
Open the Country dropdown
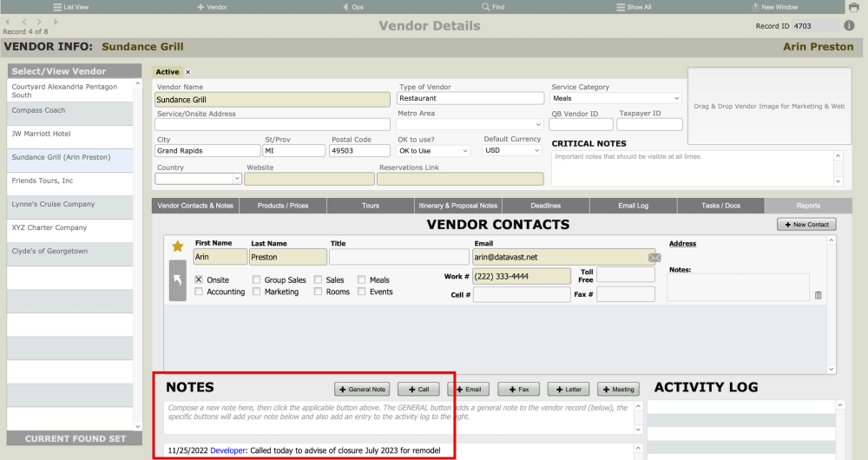[x=198, y=178]
